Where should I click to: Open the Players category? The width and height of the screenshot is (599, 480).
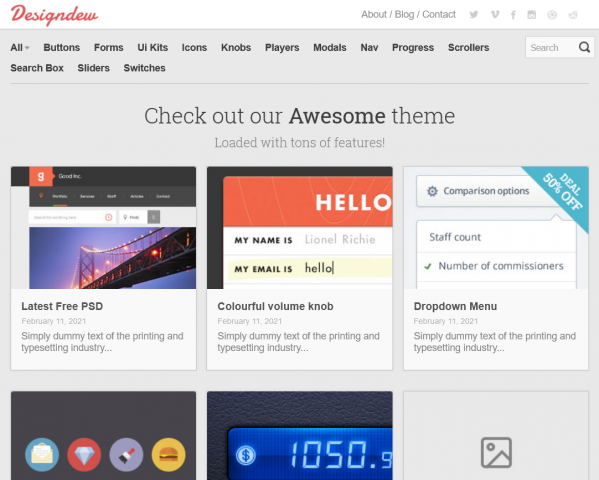(282, 47)
